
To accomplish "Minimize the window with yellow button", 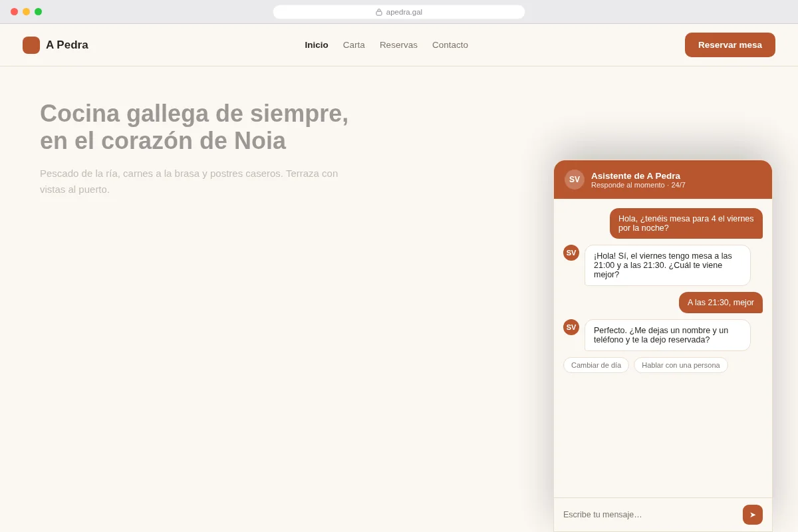I will click(26, 12).
